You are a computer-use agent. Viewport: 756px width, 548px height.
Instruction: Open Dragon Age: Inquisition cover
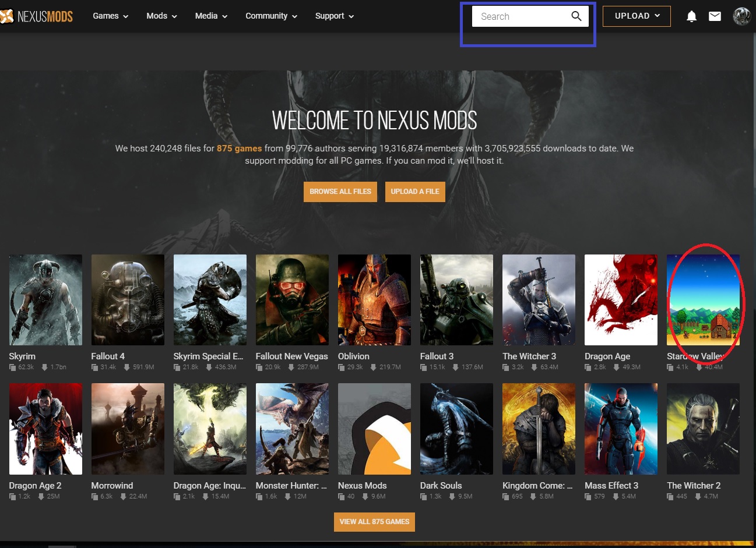pyautogui.click(x=210, y=429)
